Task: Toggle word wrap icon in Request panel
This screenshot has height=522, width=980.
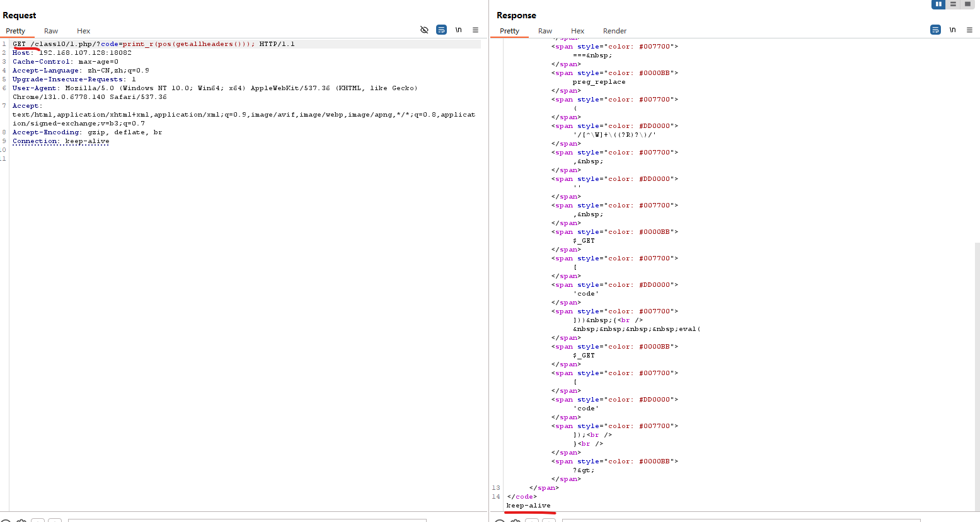Action: (x=442, y=30)
